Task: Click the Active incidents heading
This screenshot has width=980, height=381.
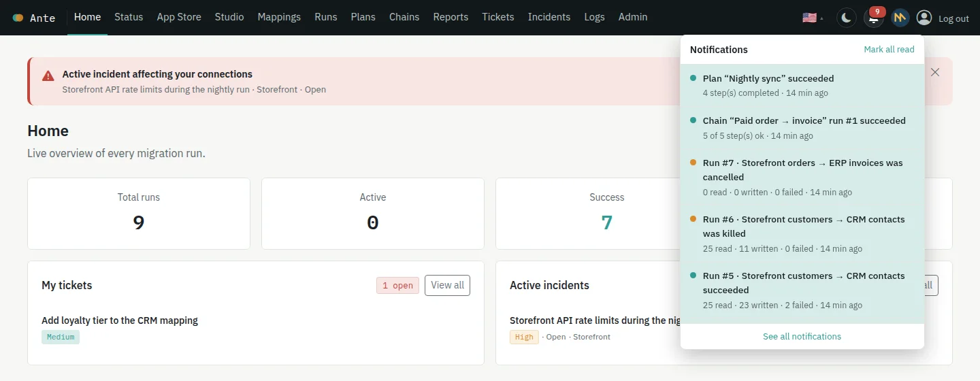Action: point(549,285)
